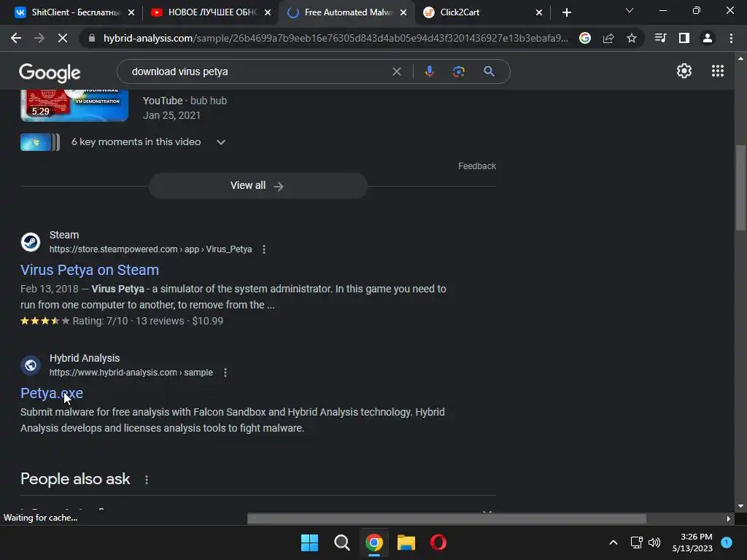
Task: Open Windows Start menu
Action: pos(309,542)
